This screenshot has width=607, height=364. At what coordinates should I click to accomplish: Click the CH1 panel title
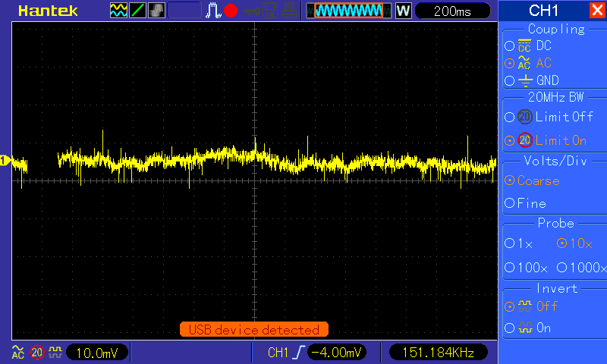tap(543, 11)
